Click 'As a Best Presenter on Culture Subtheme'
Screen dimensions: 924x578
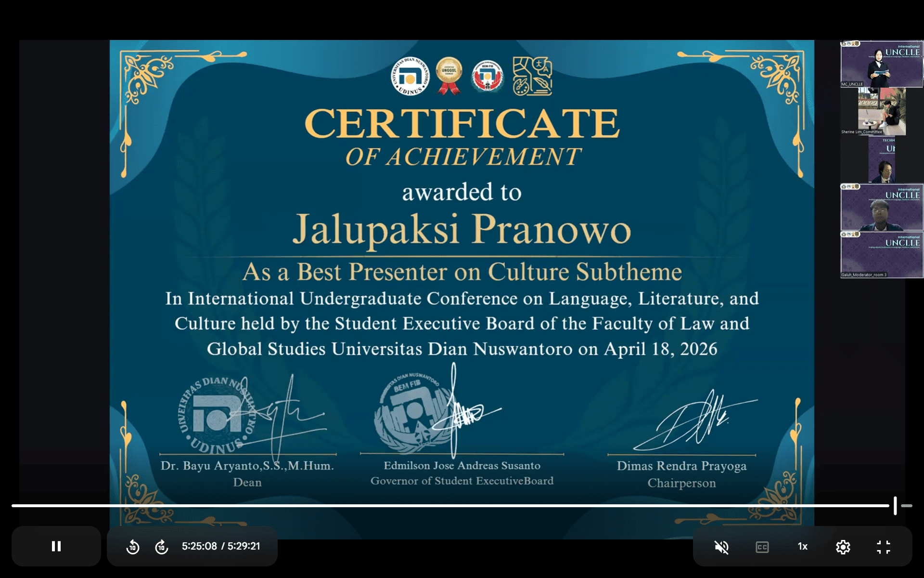(462, 272)
